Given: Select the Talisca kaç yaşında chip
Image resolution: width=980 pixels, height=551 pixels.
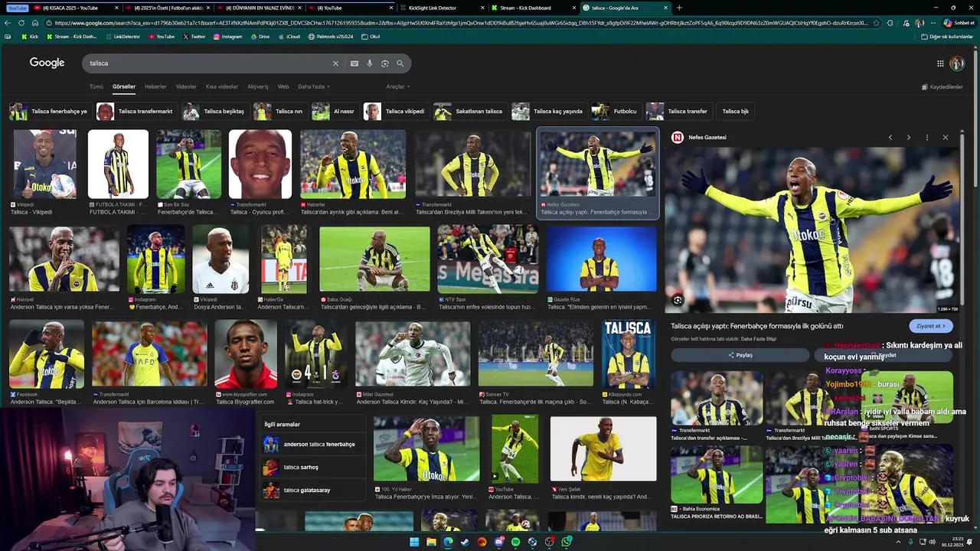Looking at the screenshot, I should 549,112.
